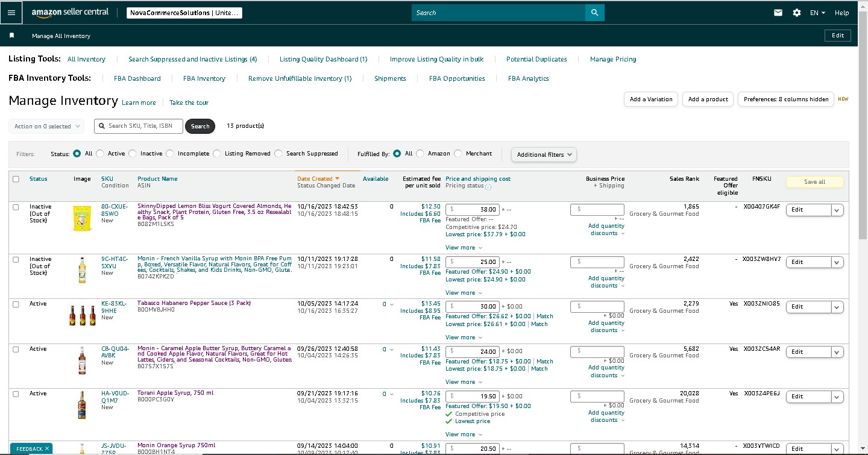Viewport: 868px width, 455px height.
Task: Click the Edit button in top bar
Action: [x=838, y=36]
